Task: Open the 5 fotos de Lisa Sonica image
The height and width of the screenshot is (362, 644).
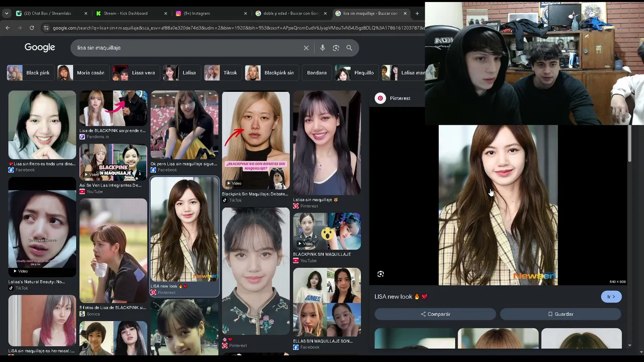Action: coord(113,251)
